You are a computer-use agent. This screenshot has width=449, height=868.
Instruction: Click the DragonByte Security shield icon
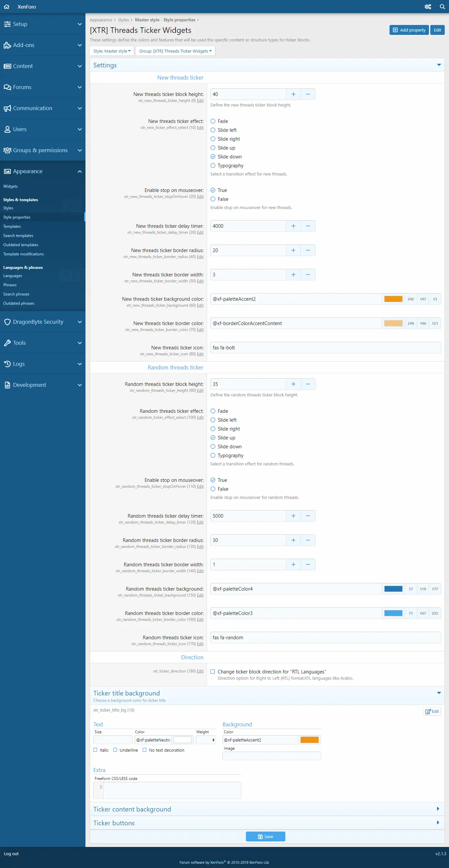pos(7,322)
